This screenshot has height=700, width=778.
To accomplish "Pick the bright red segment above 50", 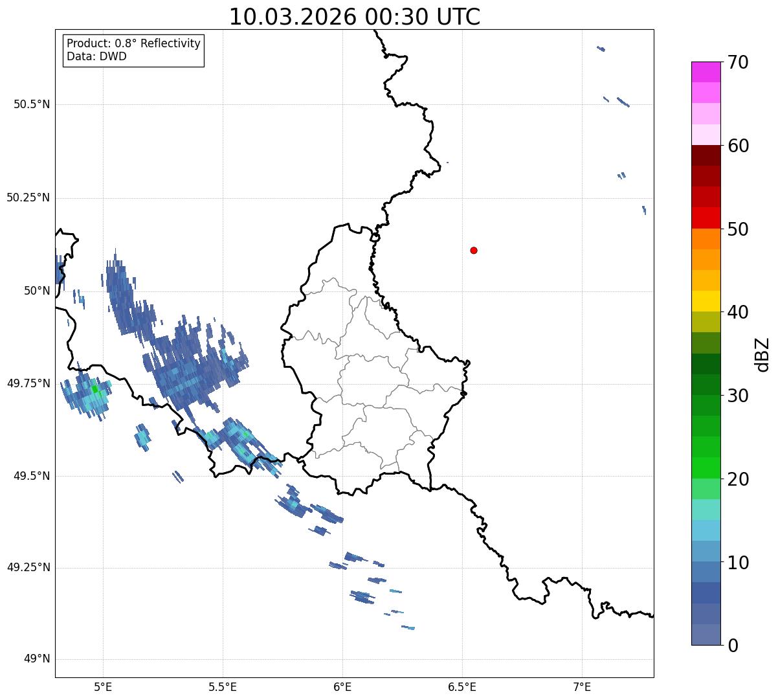I will pos(706,218).
